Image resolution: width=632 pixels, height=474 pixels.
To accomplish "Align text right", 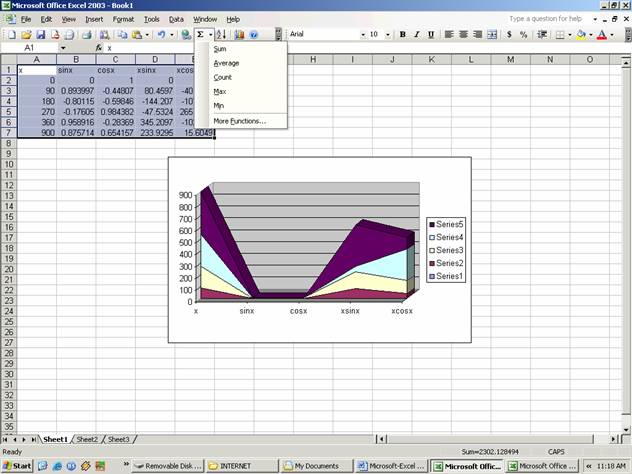I will click(478, 35).
